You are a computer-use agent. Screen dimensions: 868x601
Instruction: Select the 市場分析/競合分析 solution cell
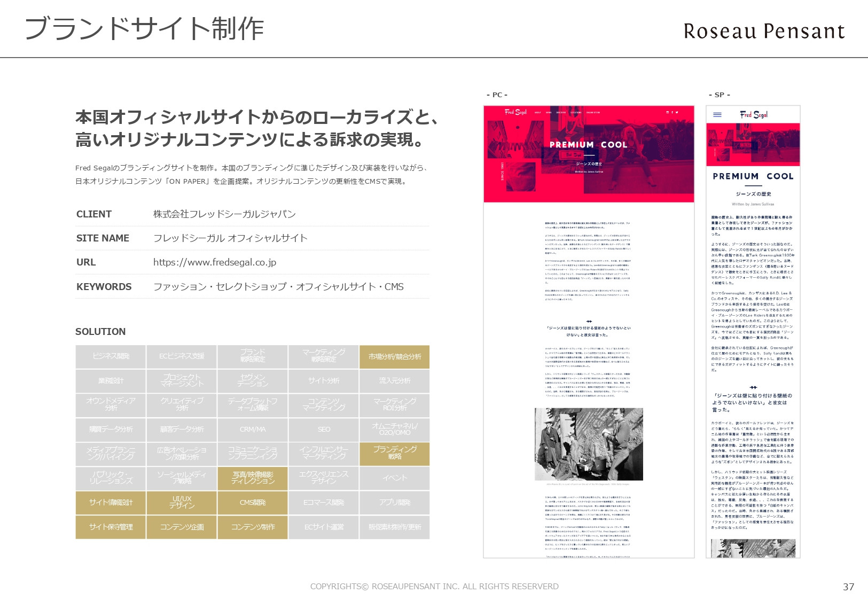click(394, 356)
